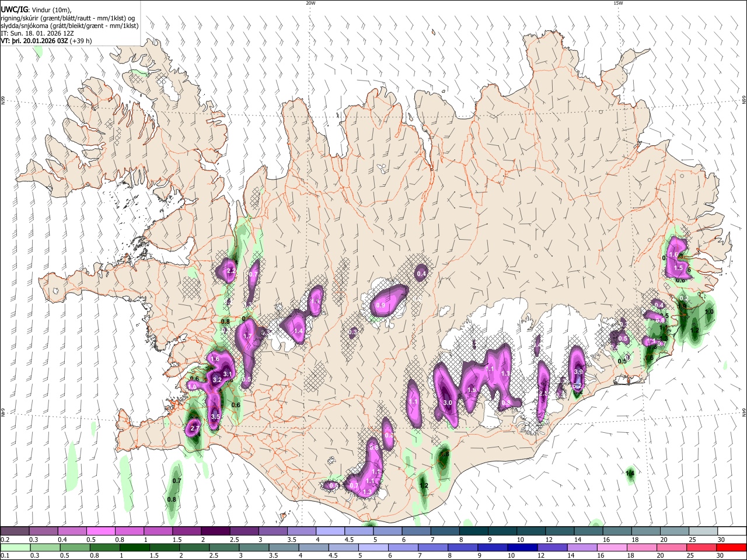Select lower scale palest green swatch at 0.1
The width and height of the screenshot is (747, 560).
click(x=15, y=547)
